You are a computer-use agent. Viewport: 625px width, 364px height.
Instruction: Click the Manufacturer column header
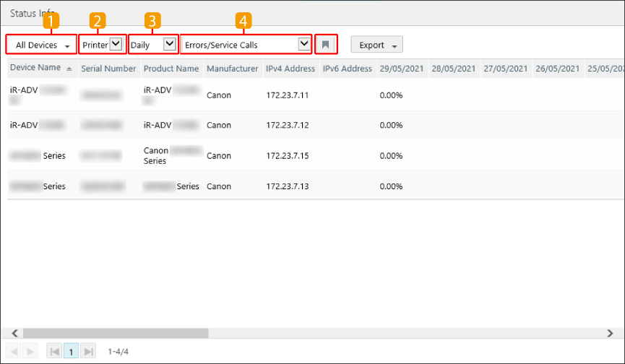(x=232, y=69)
